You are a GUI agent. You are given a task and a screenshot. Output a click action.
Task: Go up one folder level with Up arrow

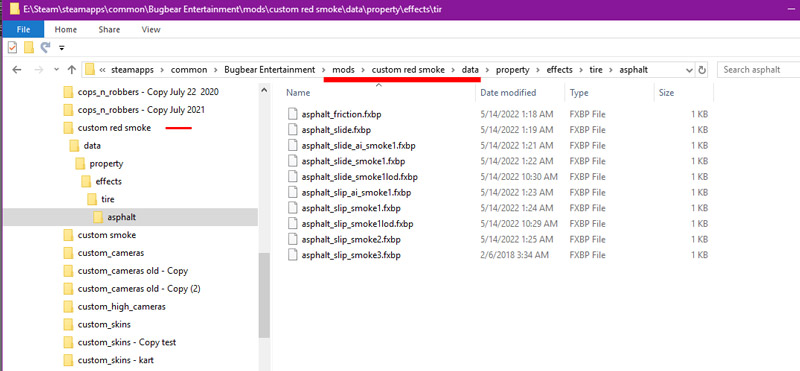pyautogui.click(x=71, y=70)
